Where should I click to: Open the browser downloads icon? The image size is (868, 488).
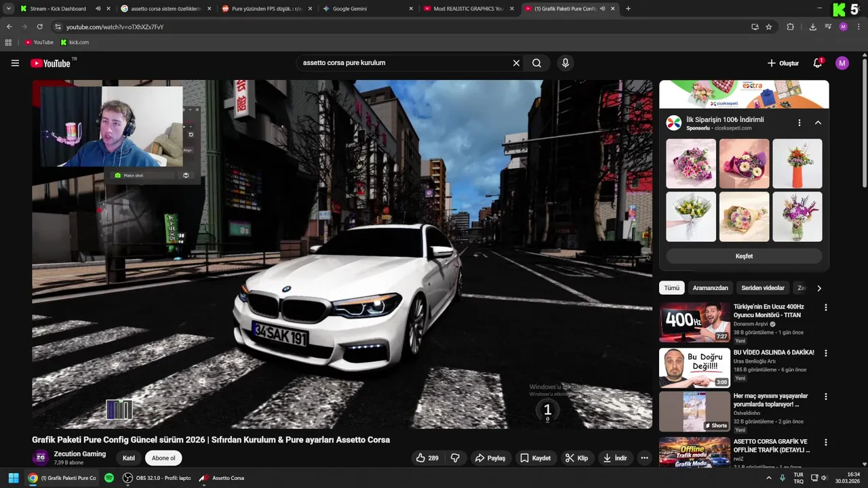(812, 27)
